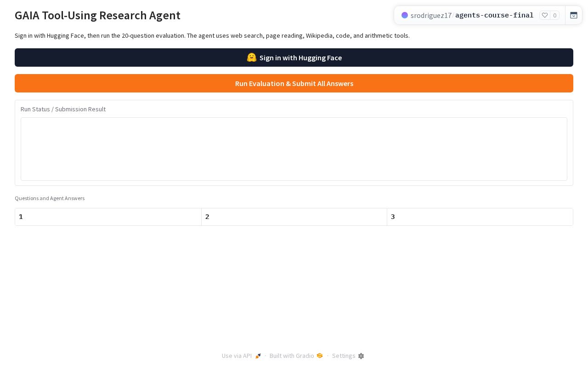Click the Sign in with Hugging Face button
Viewport: 588px width, 368px height.
tap(294, 57)
